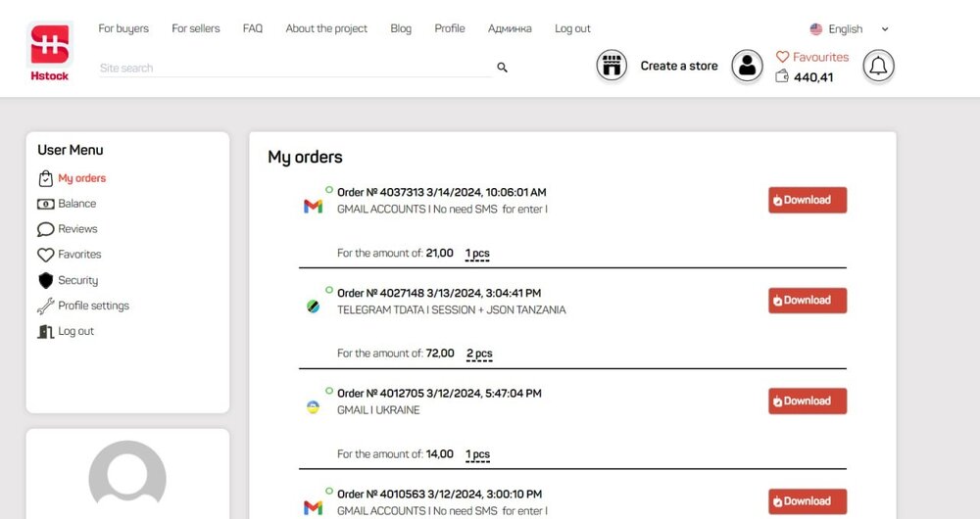Click amount 21,00 of order 4037313
Image resolution: width=980 pixels, height=519 pixels.
pyautogui.click(x=439, y=253)
